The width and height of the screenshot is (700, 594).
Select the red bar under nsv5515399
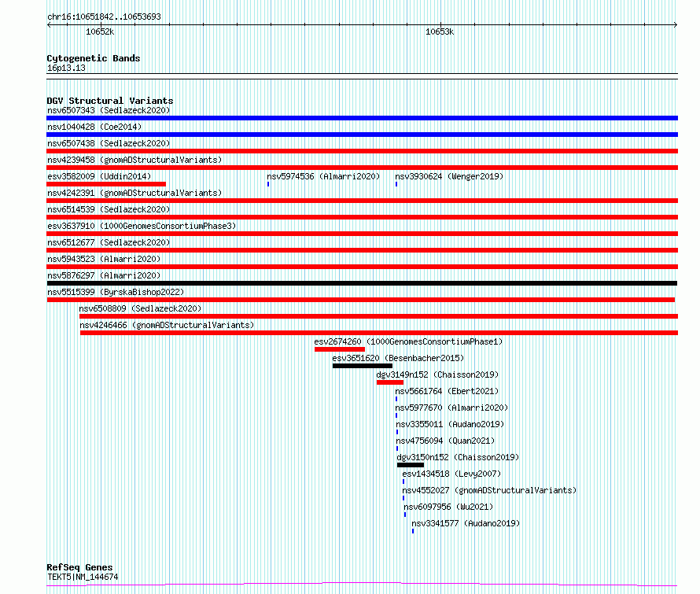(361, 300)
